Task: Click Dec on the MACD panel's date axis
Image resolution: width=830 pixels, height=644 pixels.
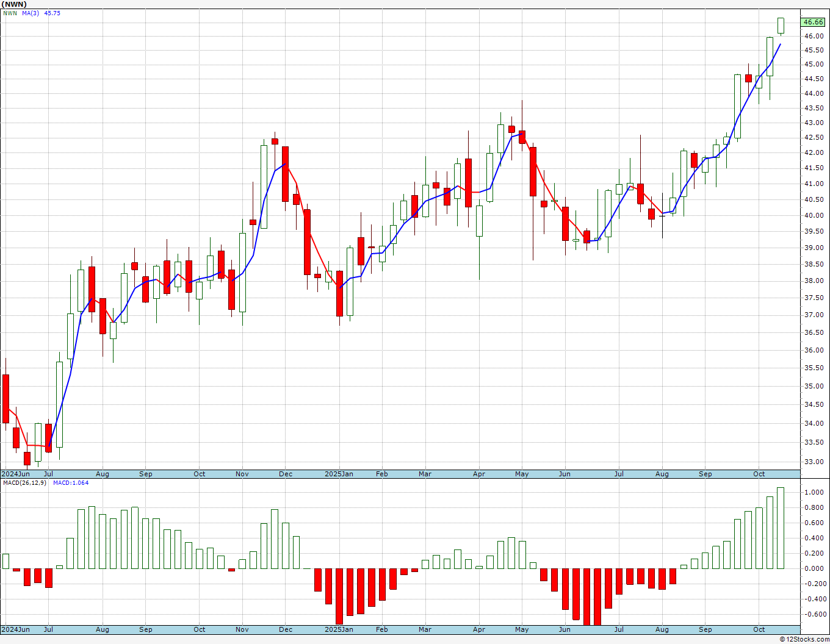Action: (x=286, y=629)
